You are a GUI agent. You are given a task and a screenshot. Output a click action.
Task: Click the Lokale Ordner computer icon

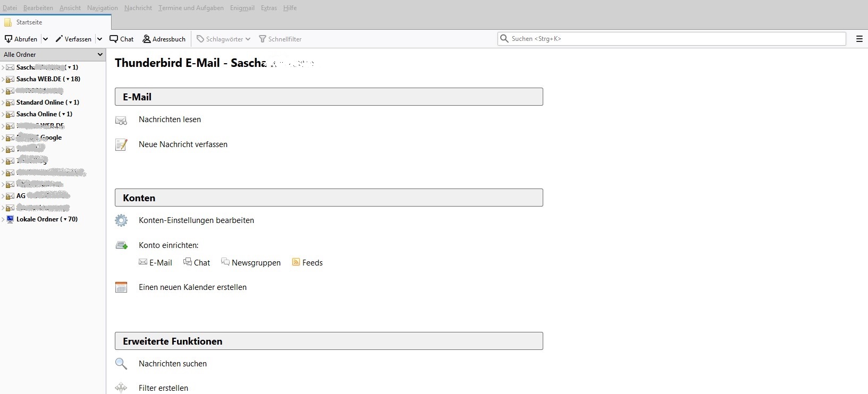[10, 219]
